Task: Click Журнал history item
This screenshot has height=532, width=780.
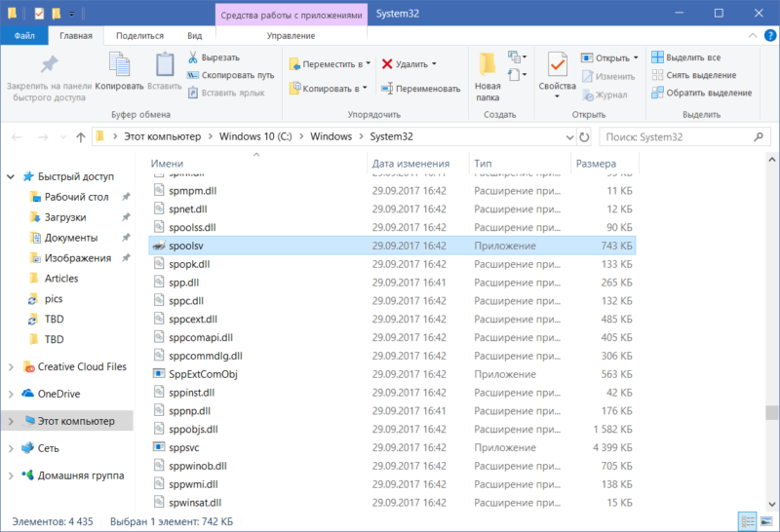Action: [x=604, y=95]
